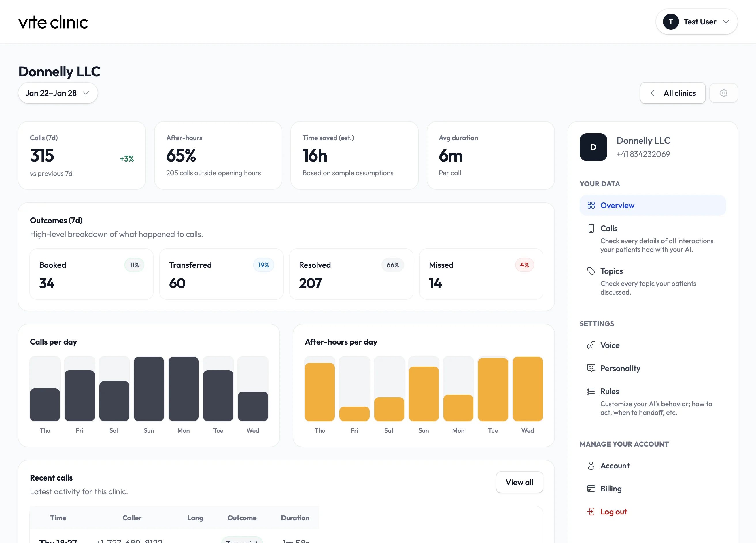
Task: Click the Billing card icon
Action: coord(591,489)
